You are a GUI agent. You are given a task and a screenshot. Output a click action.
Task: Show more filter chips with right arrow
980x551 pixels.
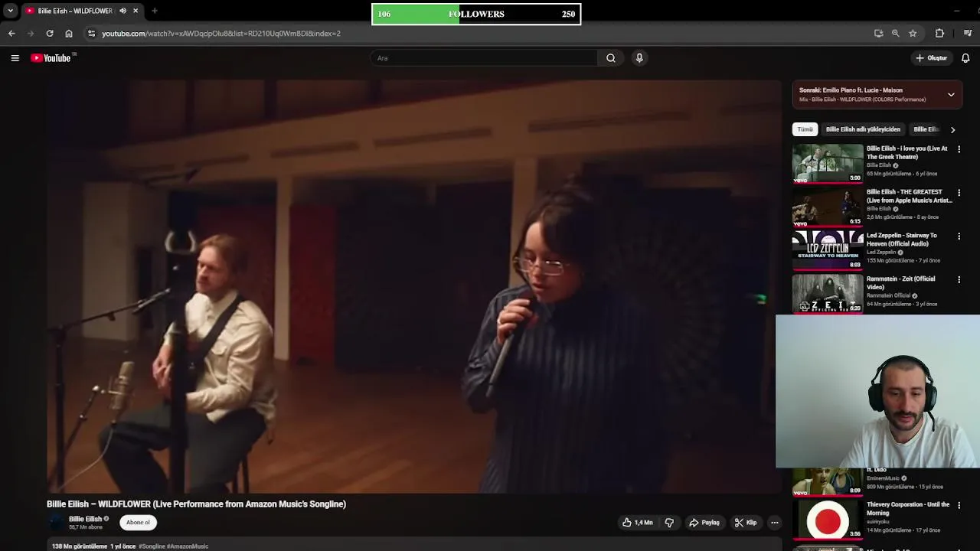953,130
